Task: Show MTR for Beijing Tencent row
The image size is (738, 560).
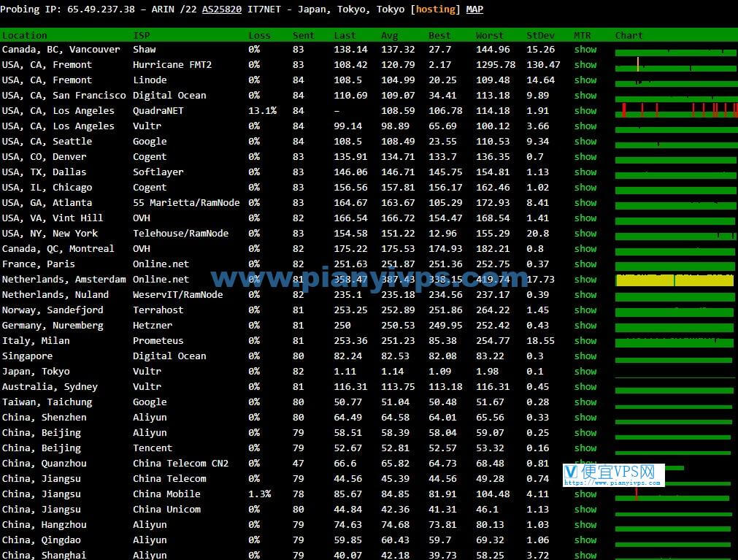Action: 585,448
